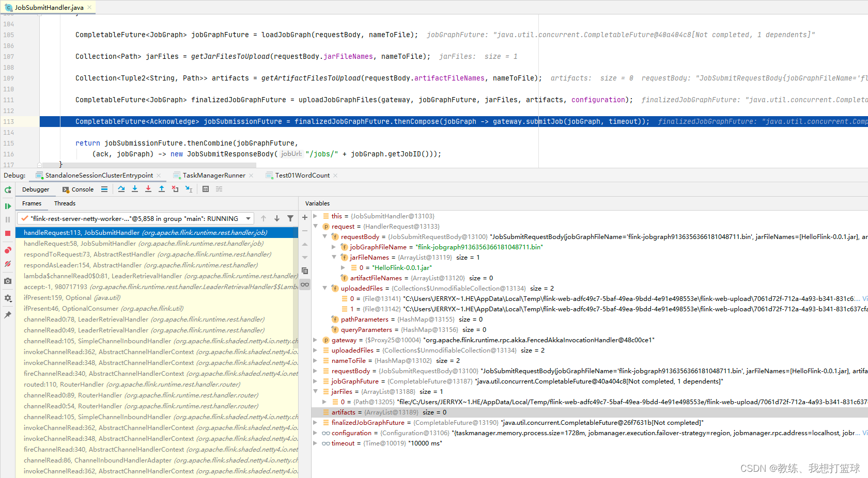This screenshot has height=478, width=868.
Task: Drop the current frame
Action: pyautogui.click(x=175, y=189)
